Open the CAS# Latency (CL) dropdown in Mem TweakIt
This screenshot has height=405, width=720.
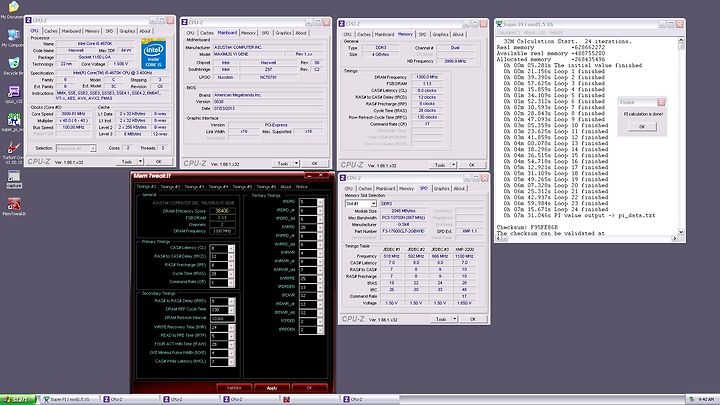pos(231,248)
